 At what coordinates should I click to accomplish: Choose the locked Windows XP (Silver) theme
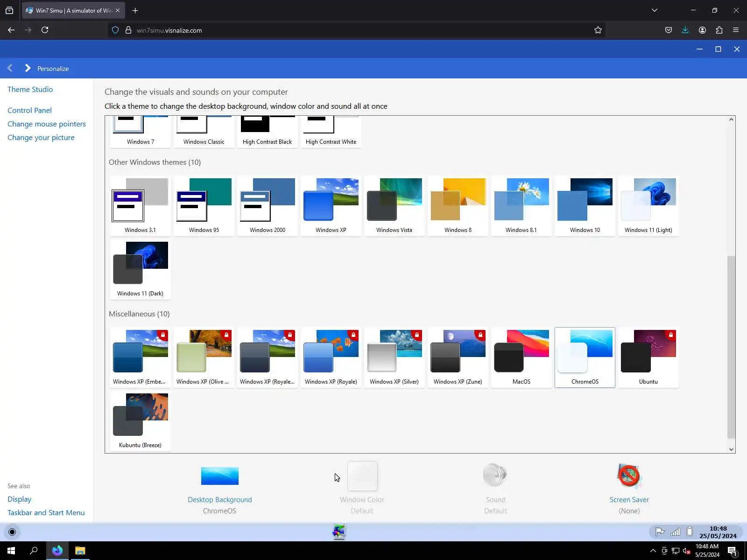point(395,357)
